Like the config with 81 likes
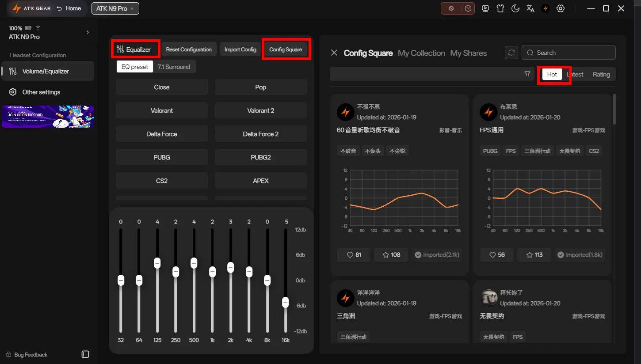Screen dimensions: 641x364 tap(354, 255)
